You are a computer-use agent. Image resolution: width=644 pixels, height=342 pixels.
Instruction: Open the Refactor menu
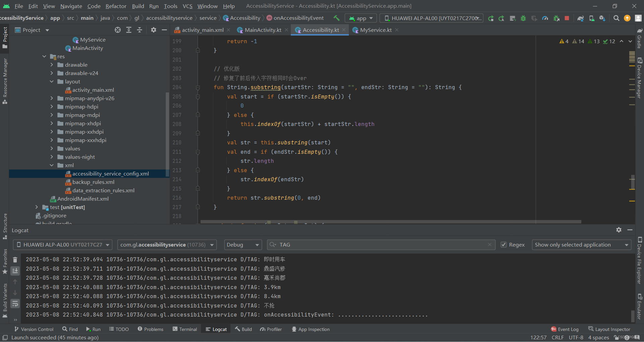pyautogui.click(x=116, y=6)
